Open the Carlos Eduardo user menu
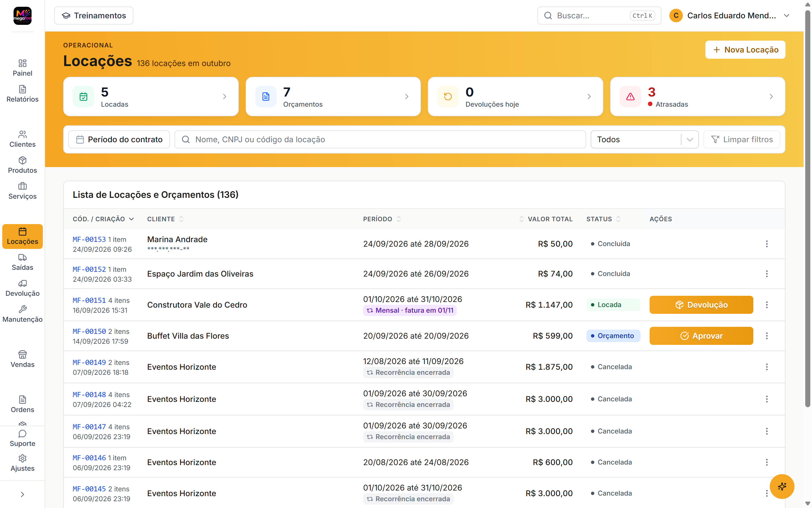812x508 pixels. point(730,16)
